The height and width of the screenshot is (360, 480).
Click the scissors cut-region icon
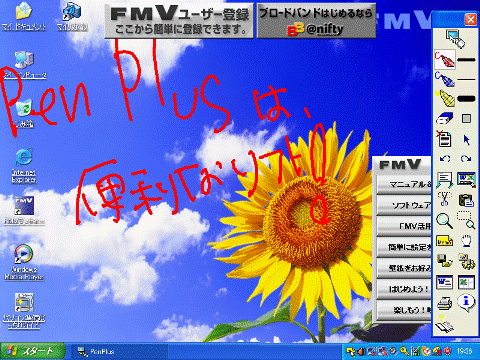tap(445, 199)
